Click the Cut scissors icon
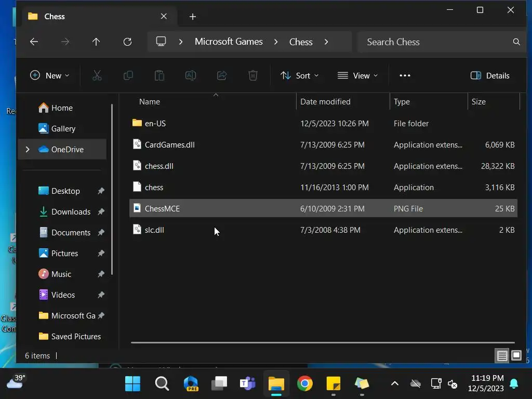532x399 pixels. (97, 75)
